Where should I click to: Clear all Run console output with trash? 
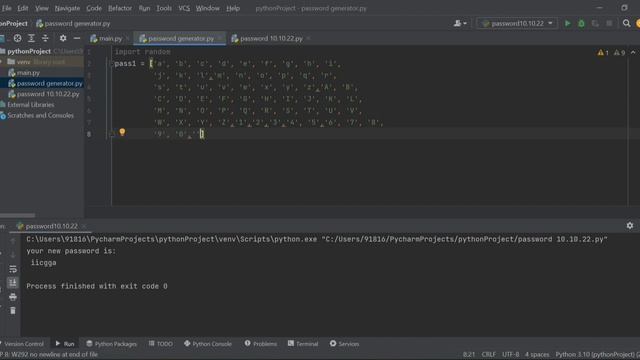click(13, 311)
